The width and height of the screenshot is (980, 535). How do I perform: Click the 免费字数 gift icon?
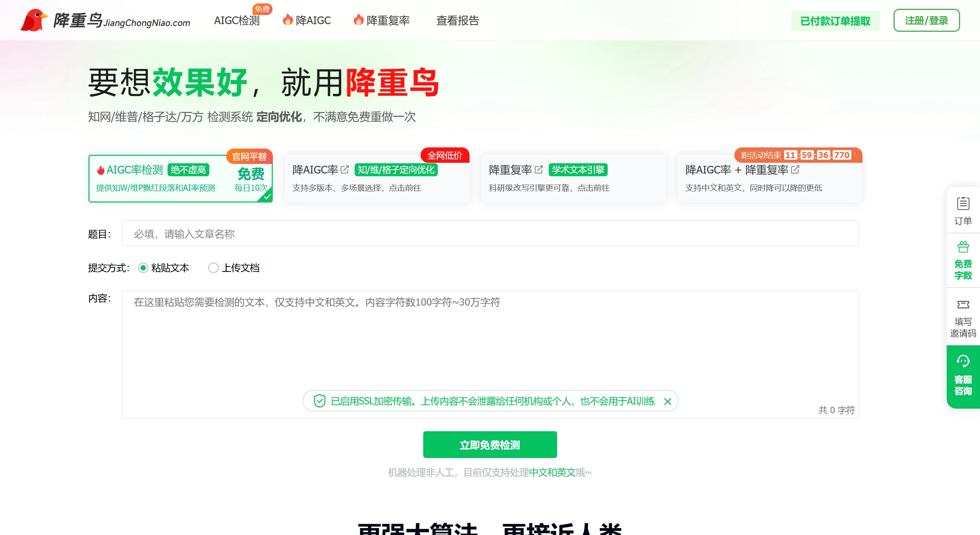[963, 247]
